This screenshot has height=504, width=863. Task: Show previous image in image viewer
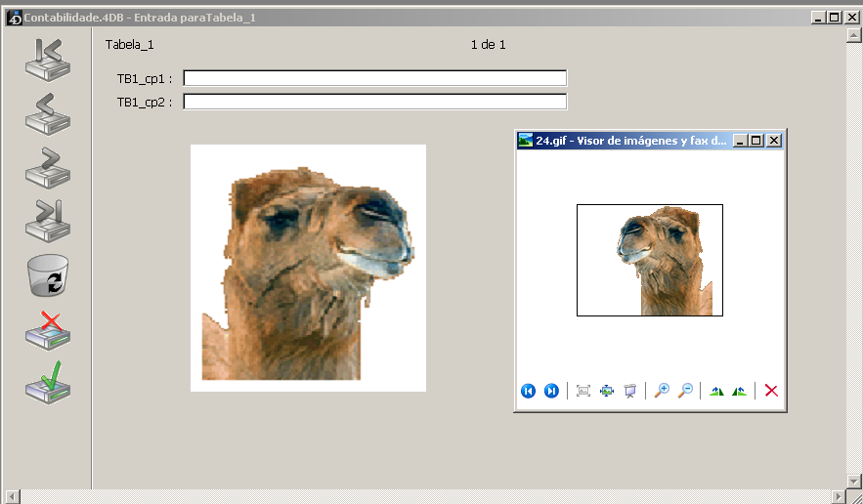(x=528, y=391)
